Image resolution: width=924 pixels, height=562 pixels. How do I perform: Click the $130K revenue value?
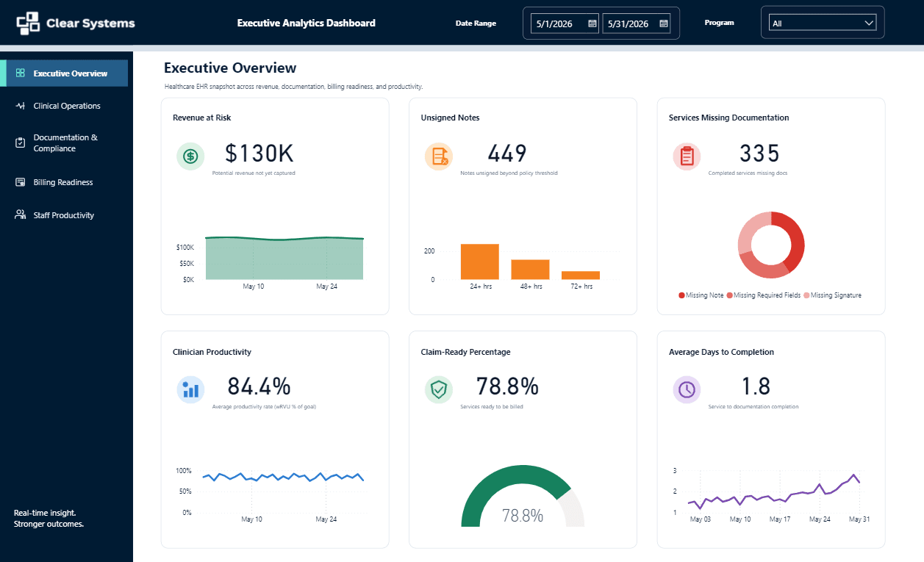259,153
